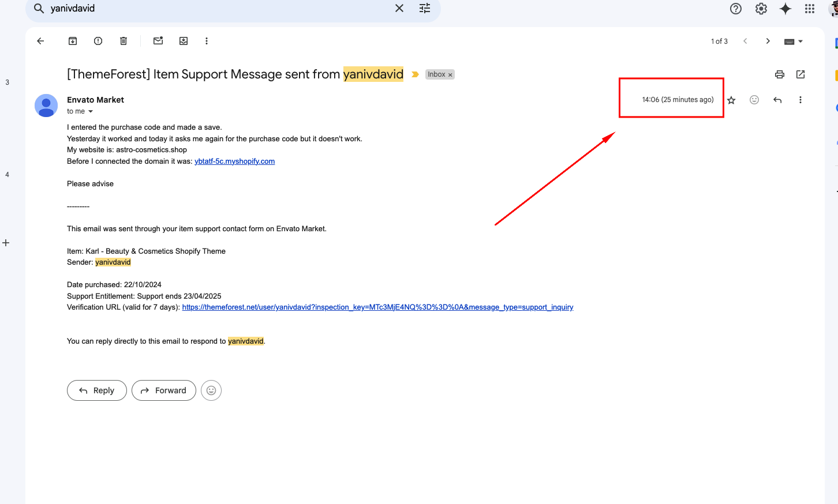The image size is (838, 504).
Task: Click 'Item: Karl - Beauty & Cosmetics' line
Action: pyautogui.click(x=146, y=251)
